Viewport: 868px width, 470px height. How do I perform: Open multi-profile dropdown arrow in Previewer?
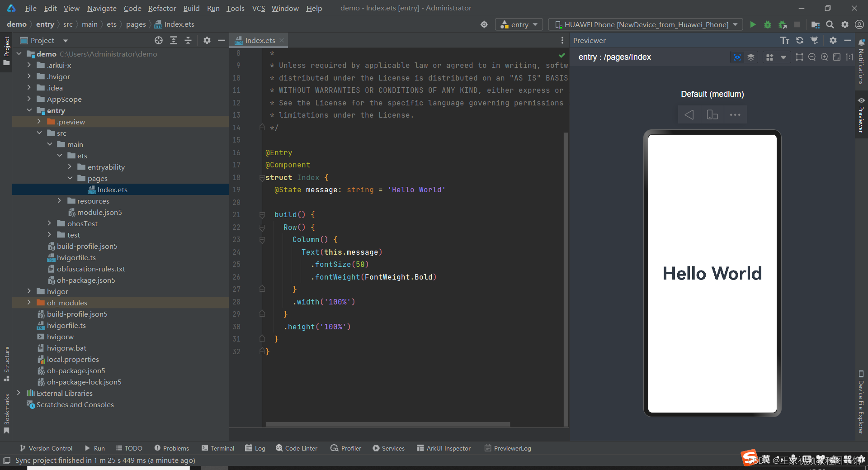[x=783, y=57]
